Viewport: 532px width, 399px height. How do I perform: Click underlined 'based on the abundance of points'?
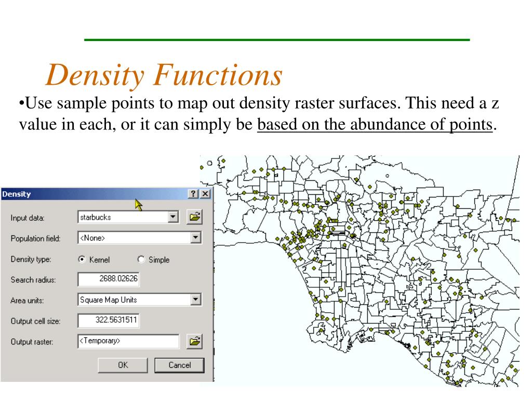(375, 124)
